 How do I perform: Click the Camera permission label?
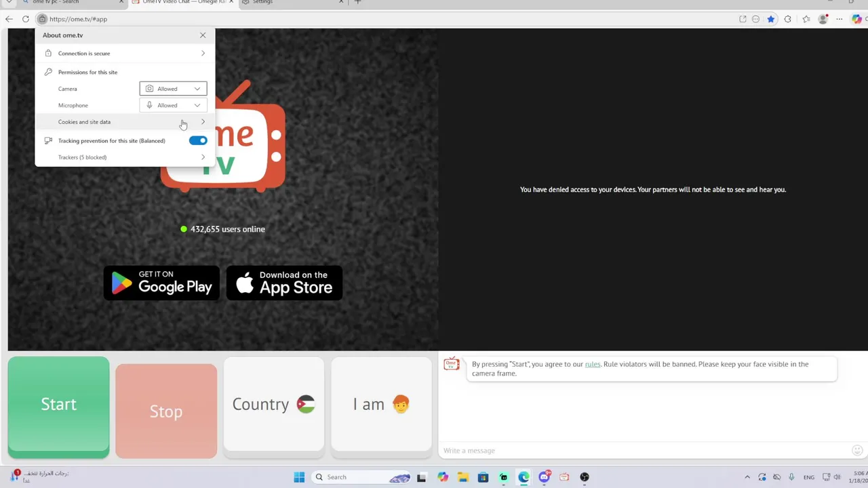(x=68, y=89)
